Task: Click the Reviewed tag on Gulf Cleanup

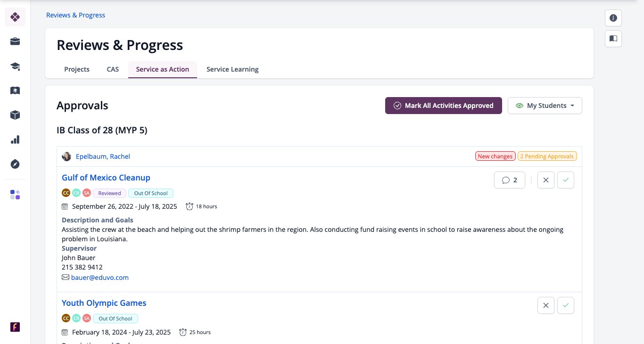Action: coord(110,193)
